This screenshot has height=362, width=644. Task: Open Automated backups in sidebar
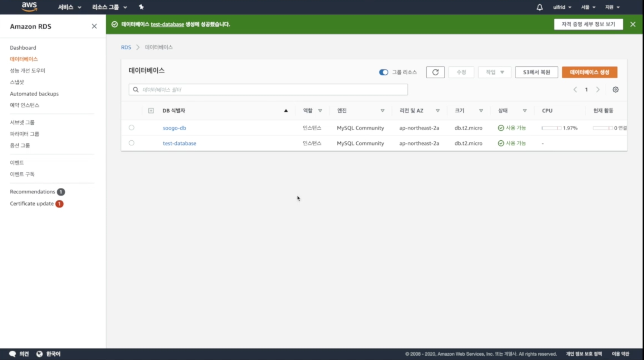tap(34, 94)
